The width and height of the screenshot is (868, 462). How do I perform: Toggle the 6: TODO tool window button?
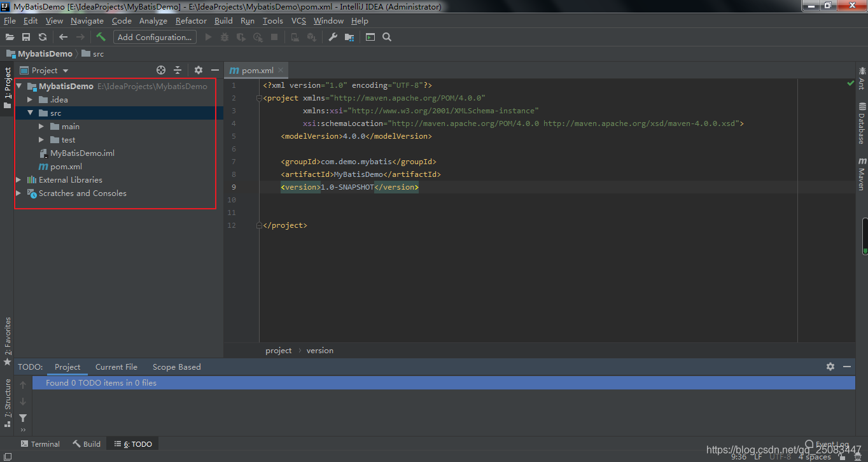click(x=133, y=444)
